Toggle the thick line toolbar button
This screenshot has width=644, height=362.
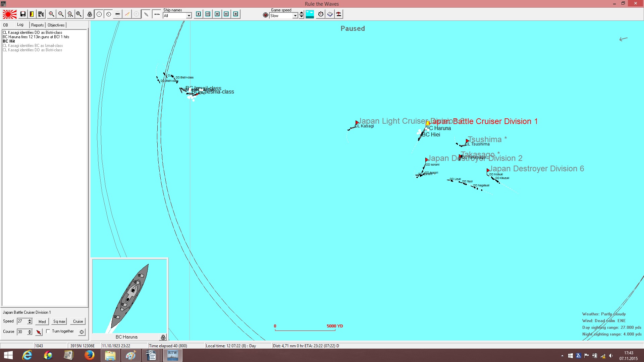(x=117, y=14)
